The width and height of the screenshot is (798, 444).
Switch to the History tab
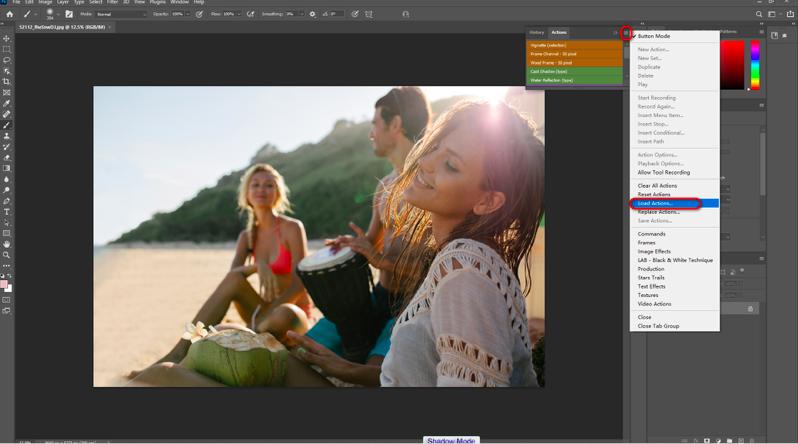coord(536,33)
